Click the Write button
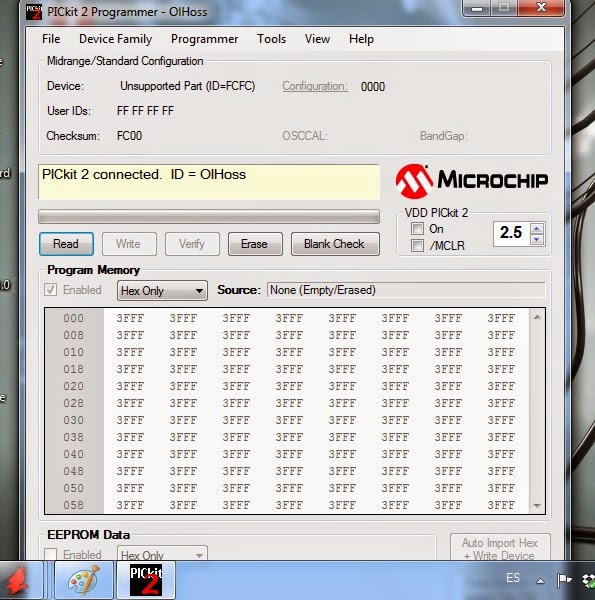The height and width of the screenshot is (600, 595). 129,244
